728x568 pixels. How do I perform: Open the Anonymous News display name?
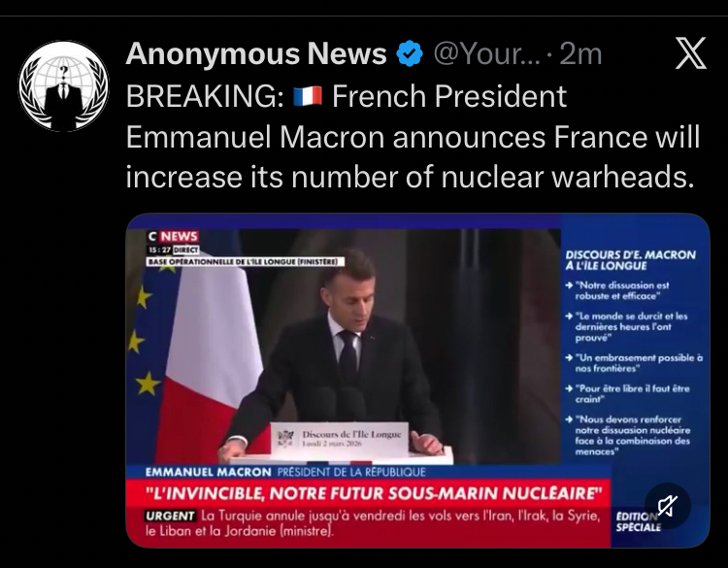click(256, 53)
